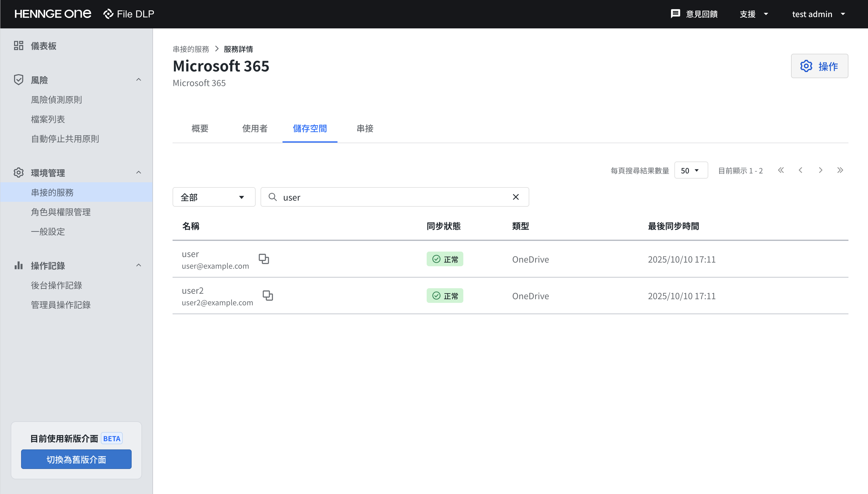Image resolution: width=868 pixels, height=494 pixels.
Task: Click OneDrive type in user2 row
Action: pyautogui.click(x=531, y=296)
